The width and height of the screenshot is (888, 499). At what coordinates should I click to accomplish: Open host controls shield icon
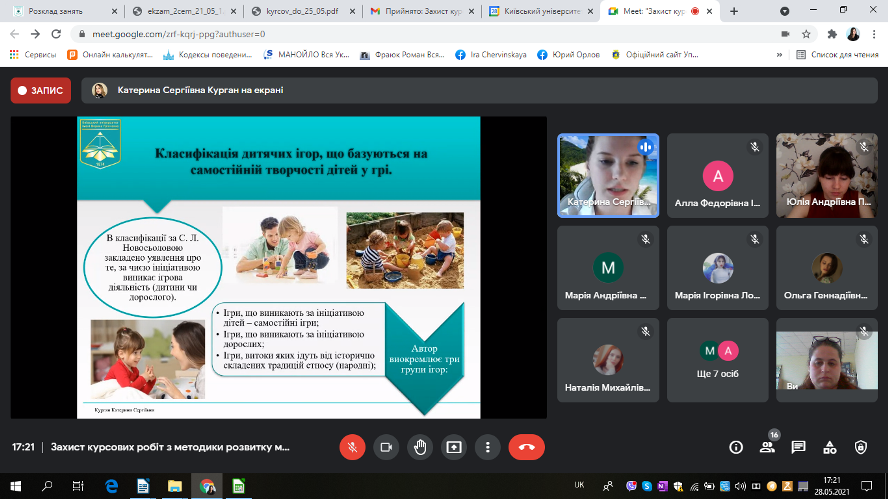click(x=861, y=447)
